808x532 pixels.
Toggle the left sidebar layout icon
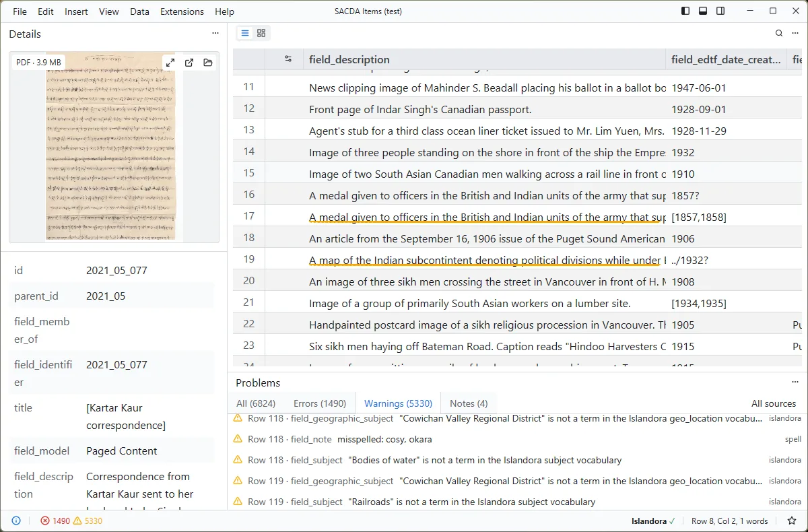(685, 11)
